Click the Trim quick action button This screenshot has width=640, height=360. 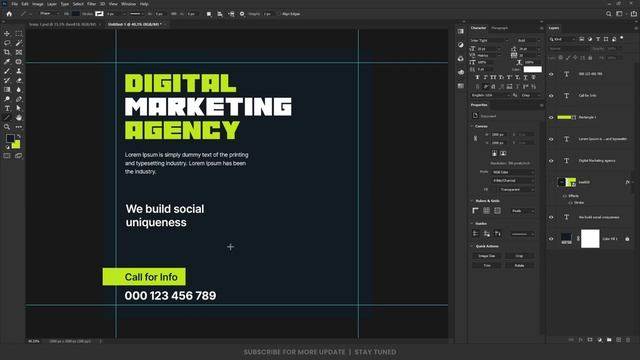(x=487, y=265)
